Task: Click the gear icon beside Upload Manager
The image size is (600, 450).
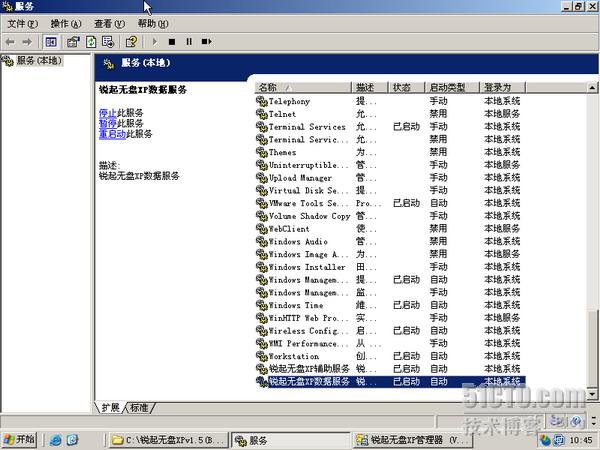Action: click(262, 178)
